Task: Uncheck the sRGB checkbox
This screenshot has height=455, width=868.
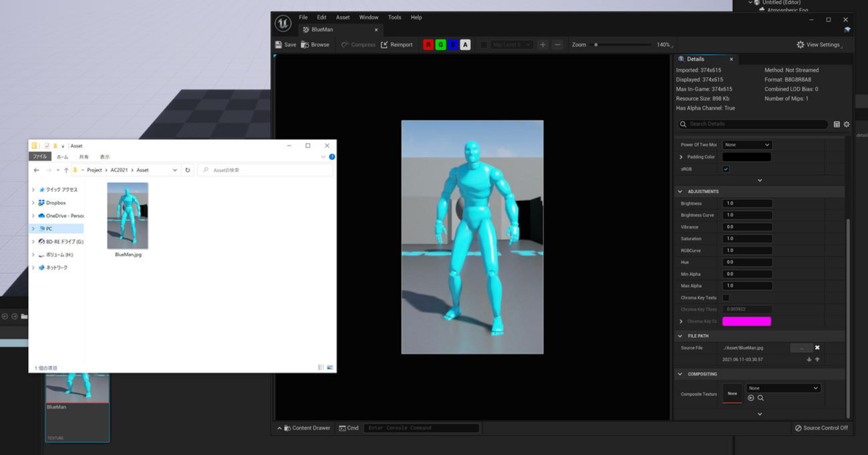Action: (726, 169)
